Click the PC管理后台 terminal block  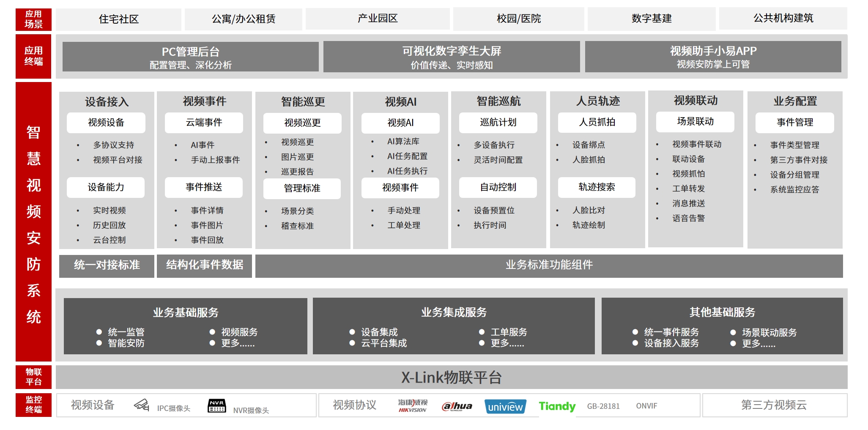coord(191,57)
